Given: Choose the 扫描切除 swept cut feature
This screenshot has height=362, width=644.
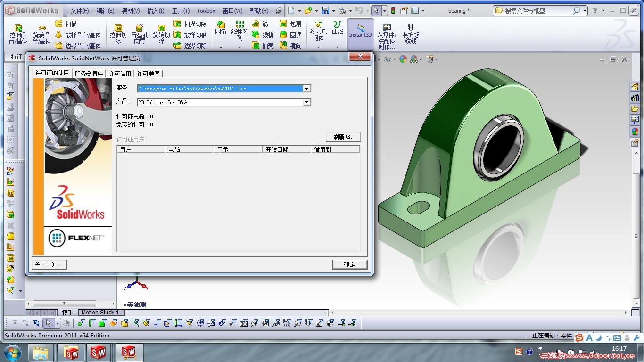Looking at the screenshot, I should point(190,24).
